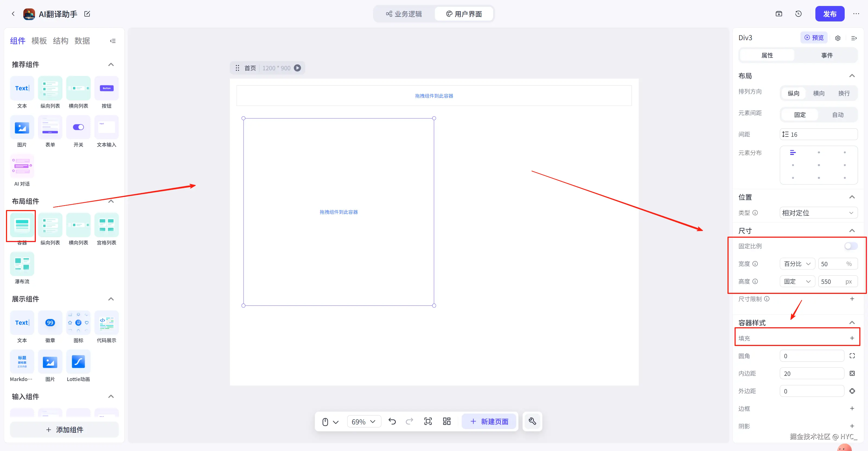Fit canvas to screen icon
868x451 pixels.
click(428, 421)
